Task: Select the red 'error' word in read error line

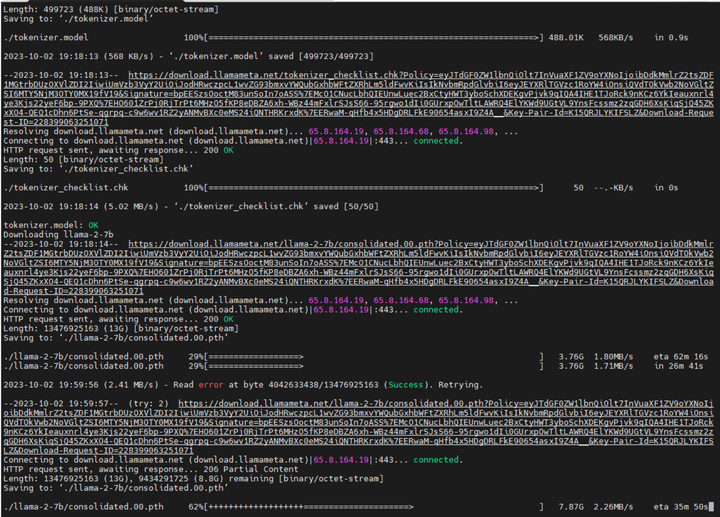Action: (211, 385)
